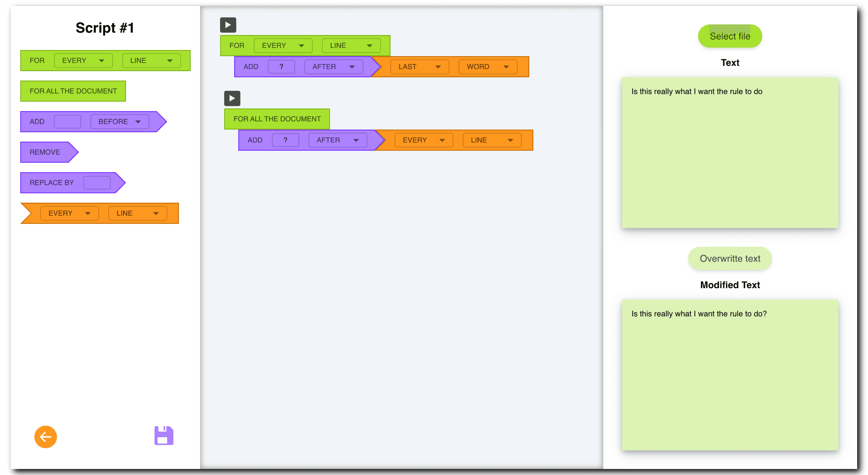Image resolution: width=868 pixels, height=475 pixels.
Task: Run the first script with play button
Action: [228, 25]
